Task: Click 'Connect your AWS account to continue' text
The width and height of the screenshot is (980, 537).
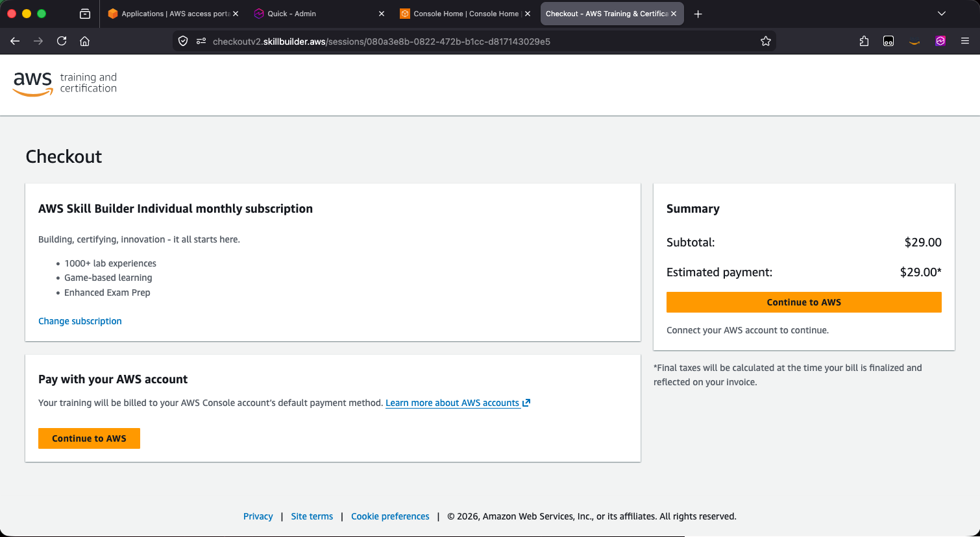Action: (748, 330)
